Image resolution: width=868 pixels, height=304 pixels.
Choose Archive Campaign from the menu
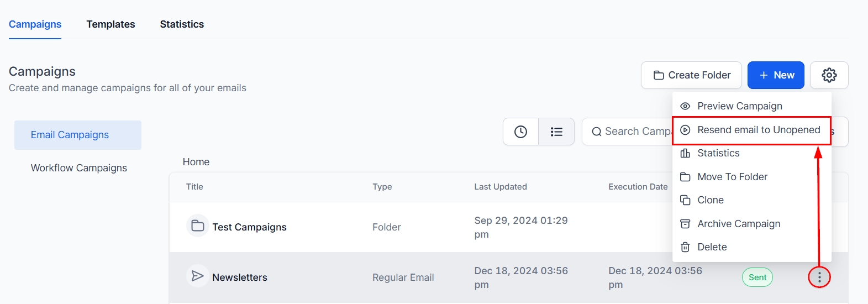[738, 224]
